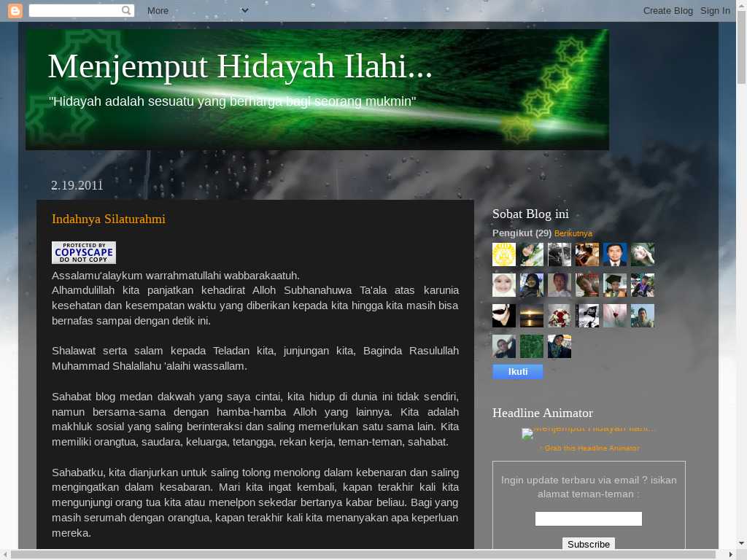Click the Subscribe button

[589, 544]
